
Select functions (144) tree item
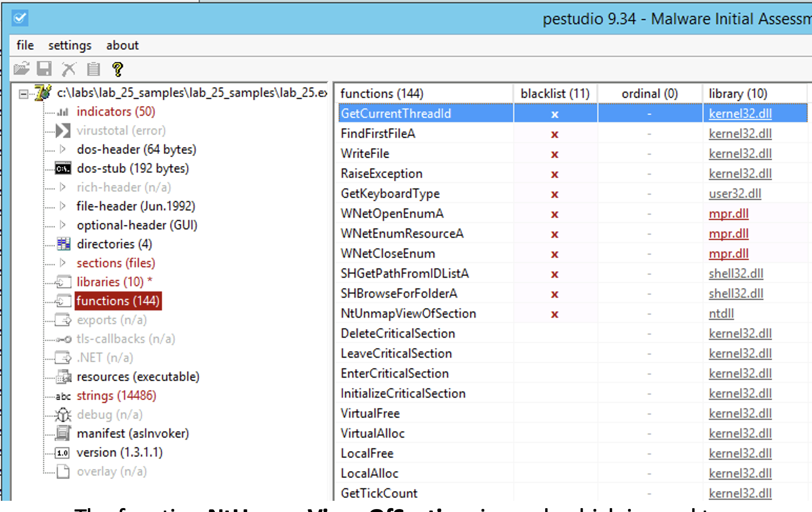(118, 301)
